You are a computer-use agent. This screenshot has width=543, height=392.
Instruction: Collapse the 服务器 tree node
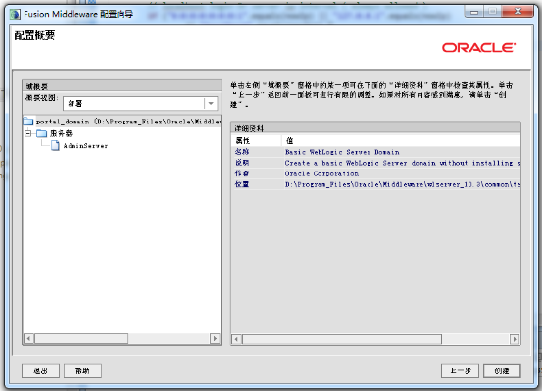coord(28,133)
